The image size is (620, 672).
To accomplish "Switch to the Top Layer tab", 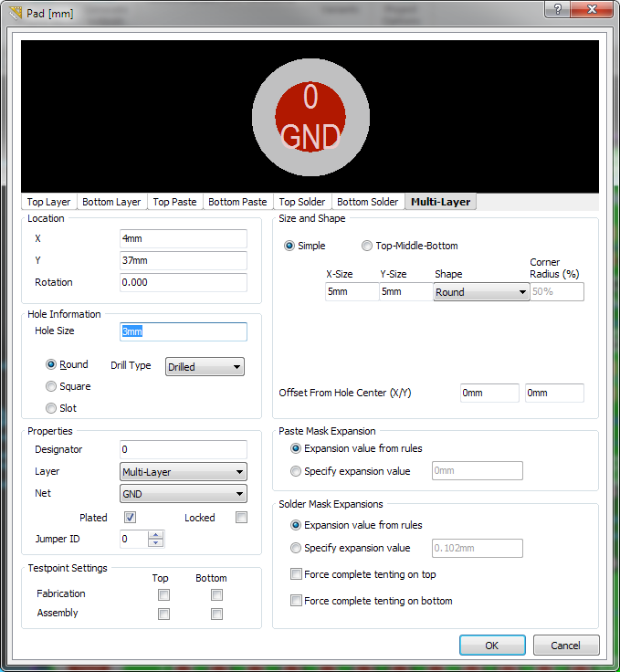I will [48, 202].
